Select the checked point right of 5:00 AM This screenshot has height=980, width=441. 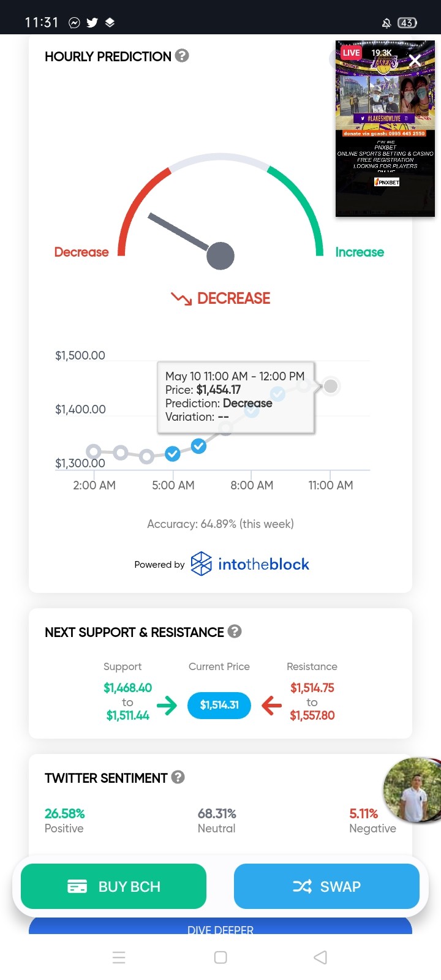198,446
